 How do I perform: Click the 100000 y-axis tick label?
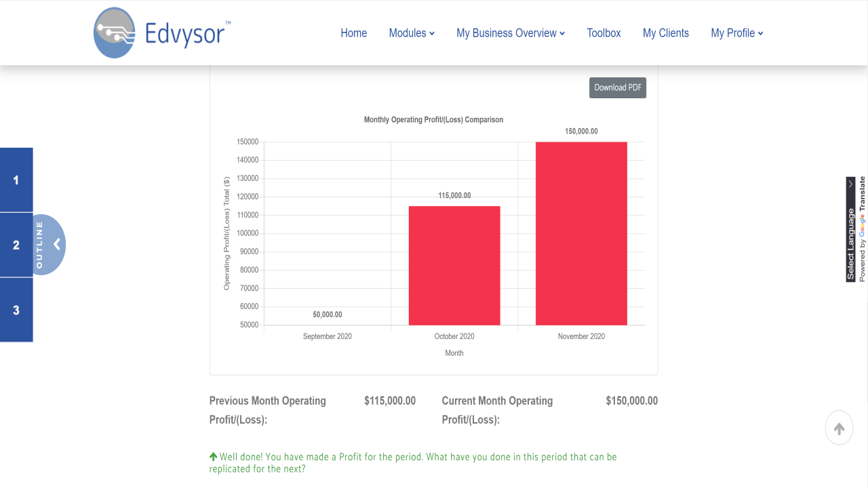click(x=247, y=233)
